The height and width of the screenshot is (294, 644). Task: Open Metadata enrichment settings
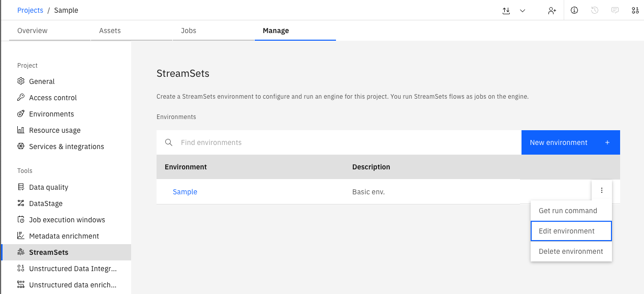[x=66, y=236]
